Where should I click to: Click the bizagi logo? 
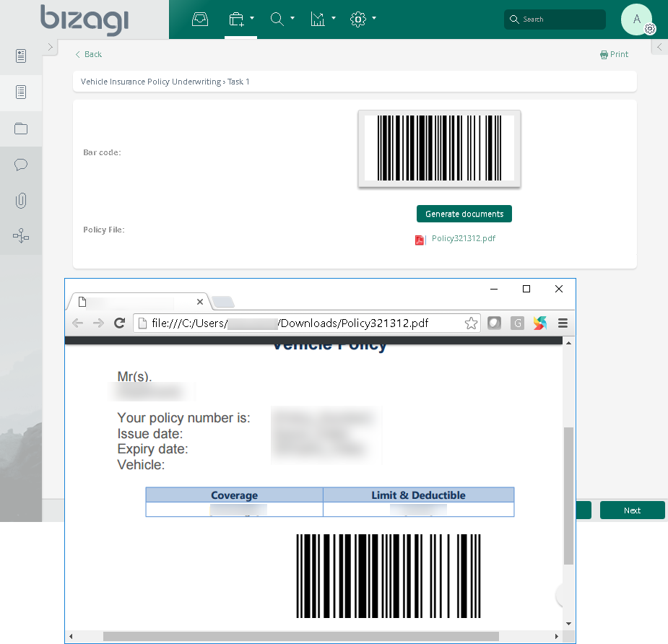pyautogui.click(x=84, y=19)
